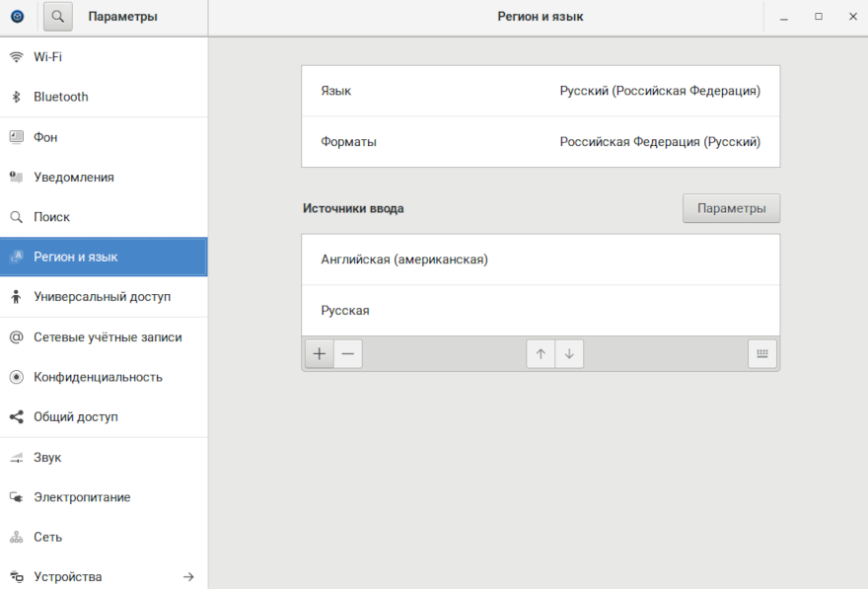Click the Bluetooth icon in sidebar
Screen dimensions: 868x589
tap(17, 97)
